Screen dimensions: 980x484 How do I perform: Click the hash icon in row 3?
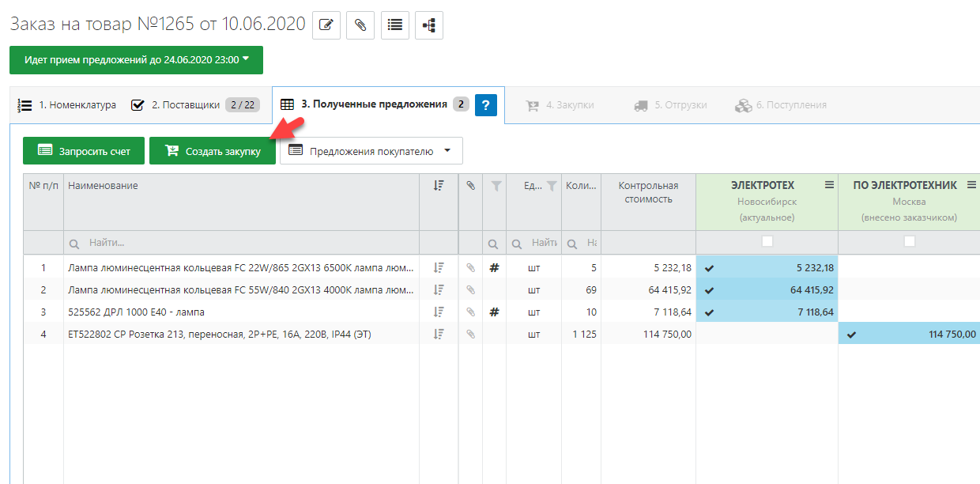click(494, 312)
